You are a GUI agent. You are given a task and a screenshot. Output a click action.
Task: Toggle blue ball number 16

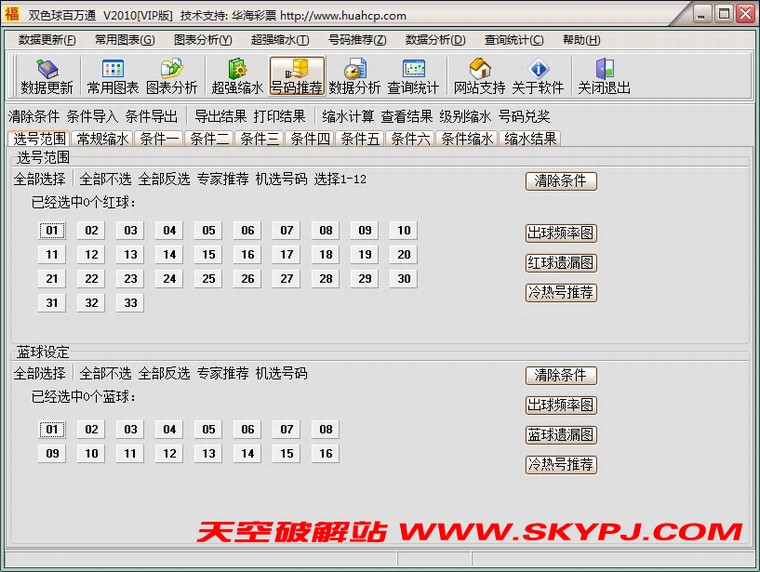pos(325,454)
